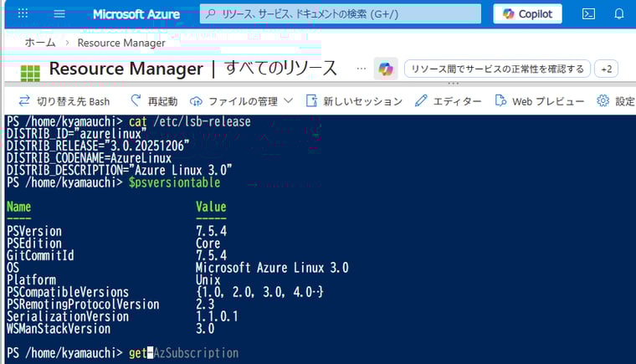Image resolution: width=636 pixels, height=364 pixels.
Task: Click the PSEdition value Core
Action: [x=208, y=244]
